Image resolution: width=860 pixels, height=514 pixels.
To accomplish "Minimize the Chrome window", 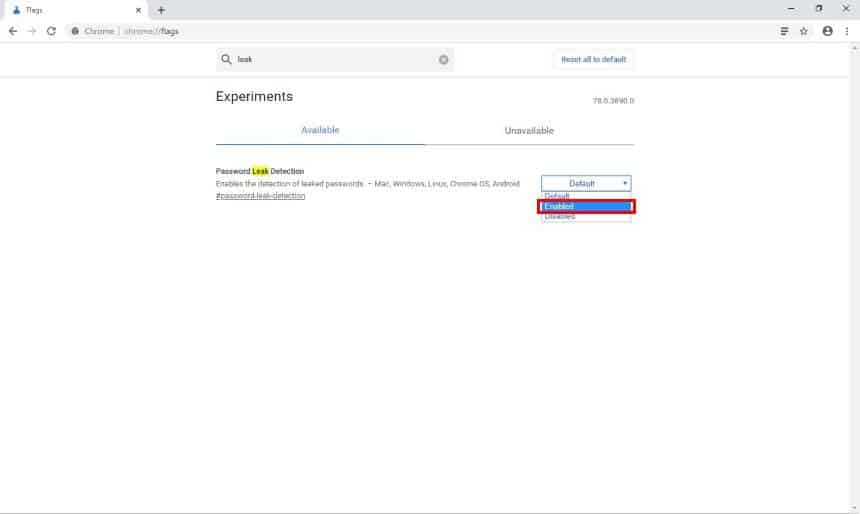I will (x=791, y=9).
